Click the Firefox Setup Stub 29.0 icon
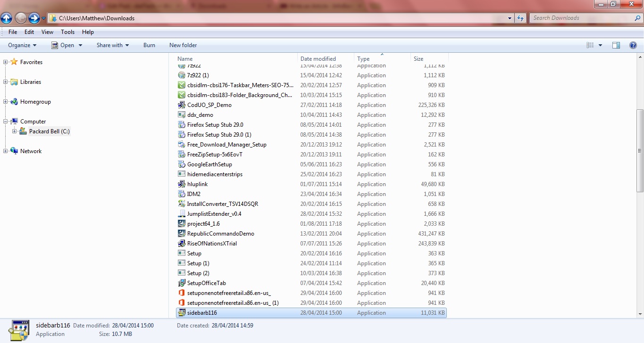Image resolution: width=644 pixels, height=343 pixels. click(x=182, y=125)
